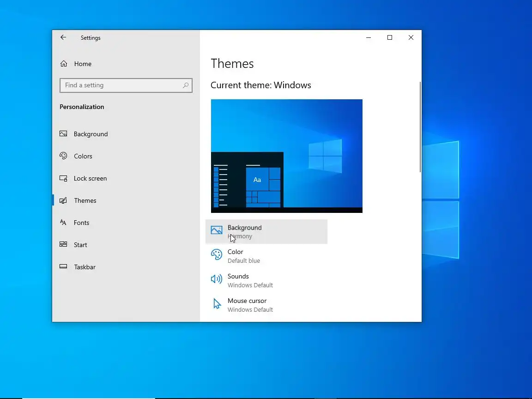Open theme Background Harmony option
This screenshot has height=399, width=532.
tap(266, 232)
